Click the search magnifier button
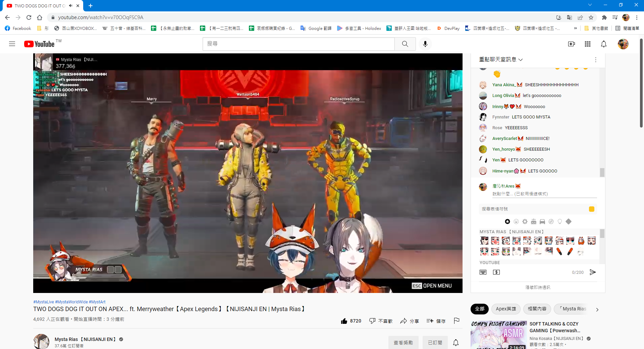The height and width of the screenshot is (349, 644). 405,44
